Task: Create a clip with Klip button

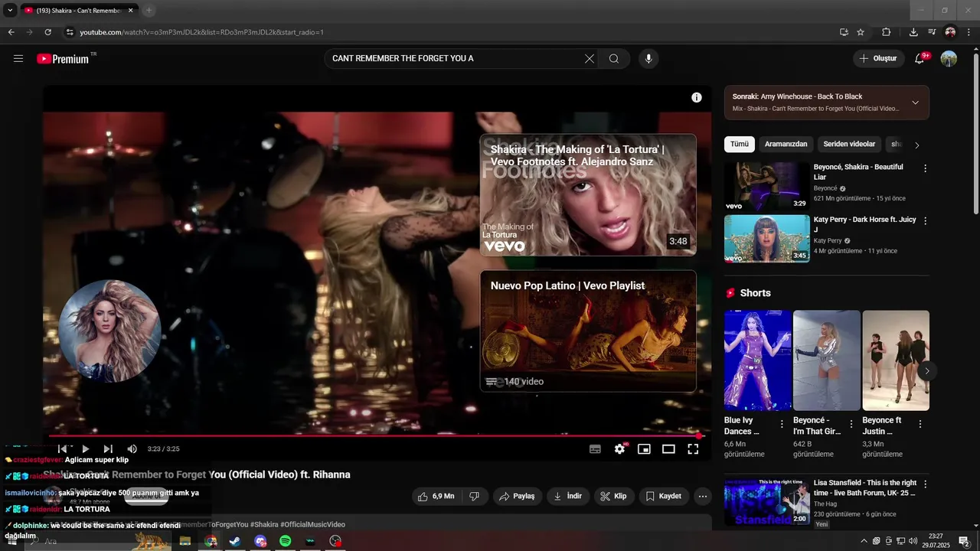Action: point(614,496)
